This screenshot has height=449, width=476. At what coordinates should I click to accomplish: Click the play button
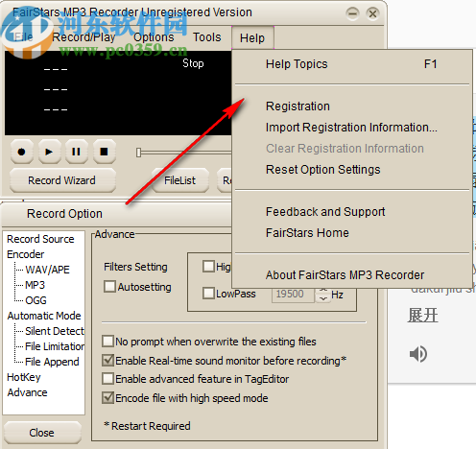pos(49,152)
